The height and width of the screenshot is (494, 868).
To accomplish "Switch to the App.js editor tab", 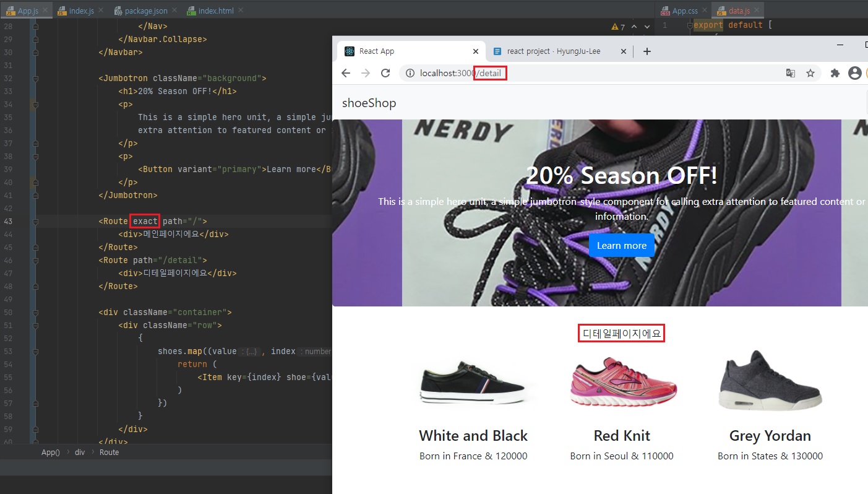I will 28,11.
